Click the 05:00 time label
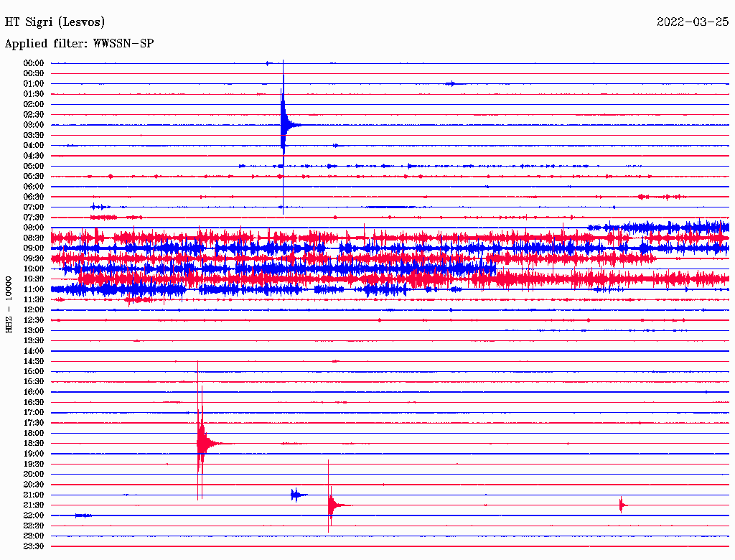The image size is (735, 560). pyautogui.click(x=34, y=166)
